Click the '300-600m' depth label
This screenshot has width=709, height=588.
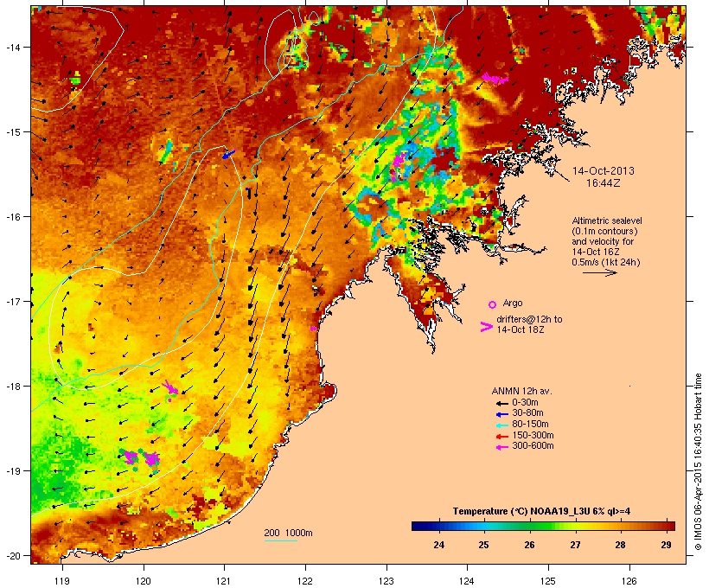pos(533,446)
